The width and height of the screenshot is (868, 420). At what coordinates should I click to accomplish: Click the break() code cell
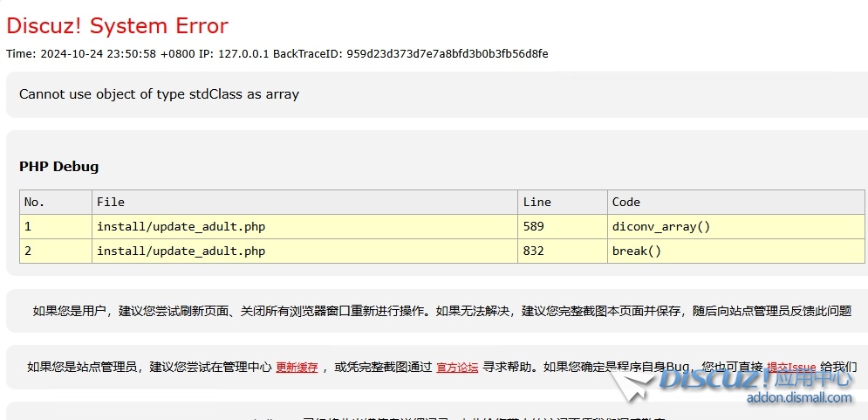click(637, 251)
